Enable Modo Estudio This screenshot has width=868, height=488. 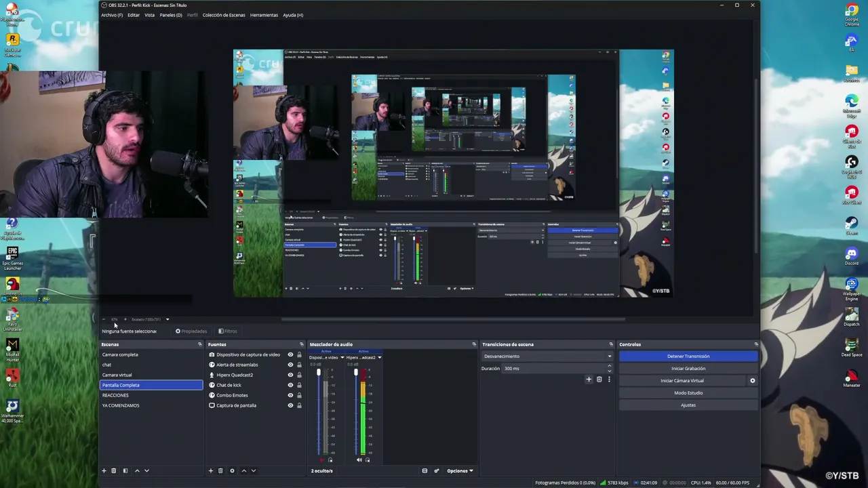688,393
